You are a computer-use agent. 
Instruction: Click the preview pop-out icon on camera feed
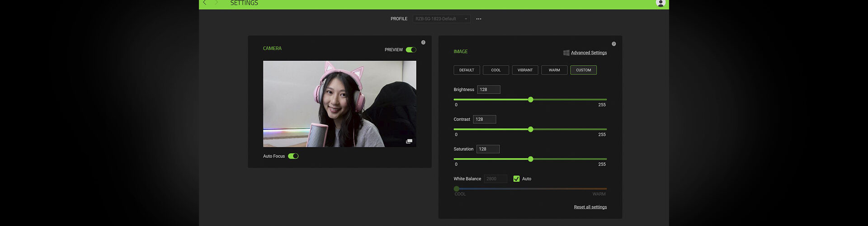pyautogui.click(x=409, y=141)
